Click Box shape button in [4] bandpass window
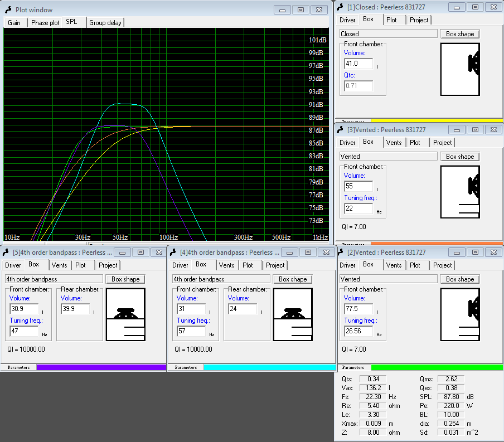 293,279
